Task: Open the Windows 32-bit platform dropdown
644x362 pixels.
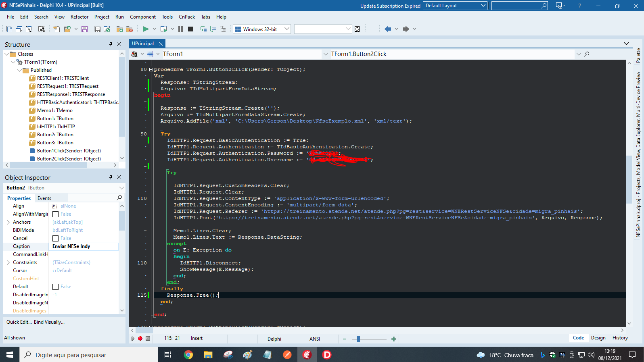Action: pos(287,29)
